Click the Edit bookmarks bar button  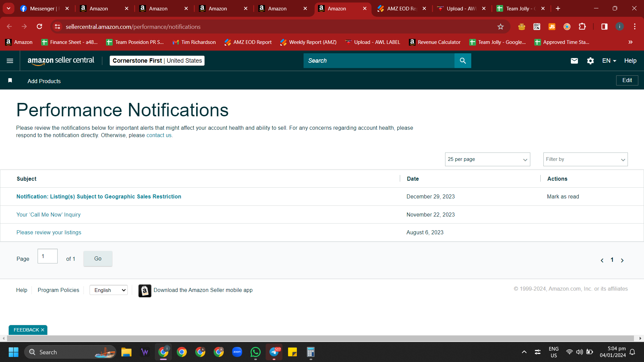[627, 80]
